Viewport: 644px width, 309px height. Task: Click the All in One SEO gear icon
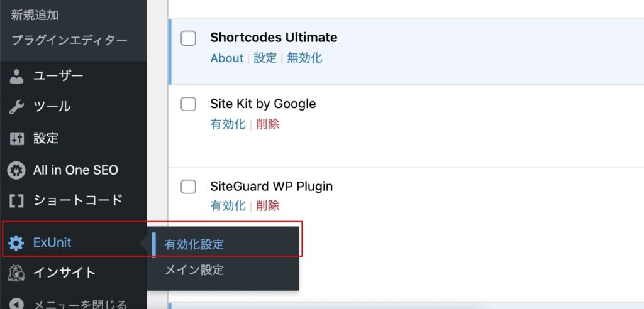[x=16, y=170]
